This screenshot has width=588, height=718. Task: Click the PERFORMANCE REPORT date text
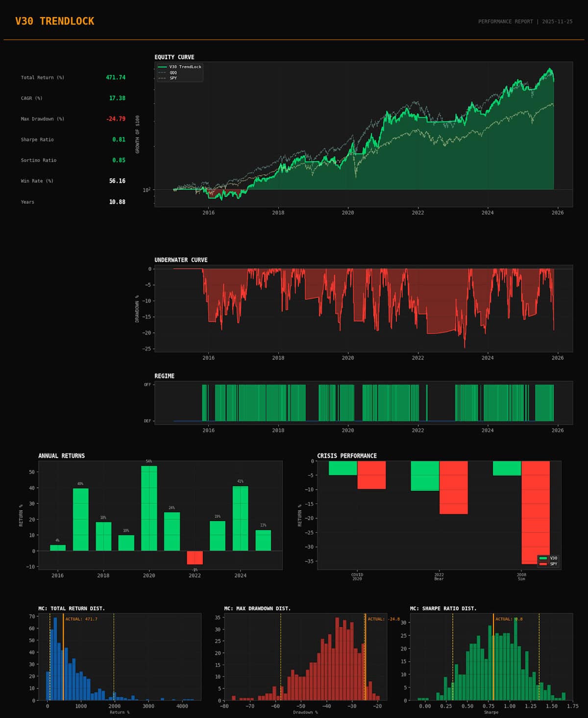point(525,22)
